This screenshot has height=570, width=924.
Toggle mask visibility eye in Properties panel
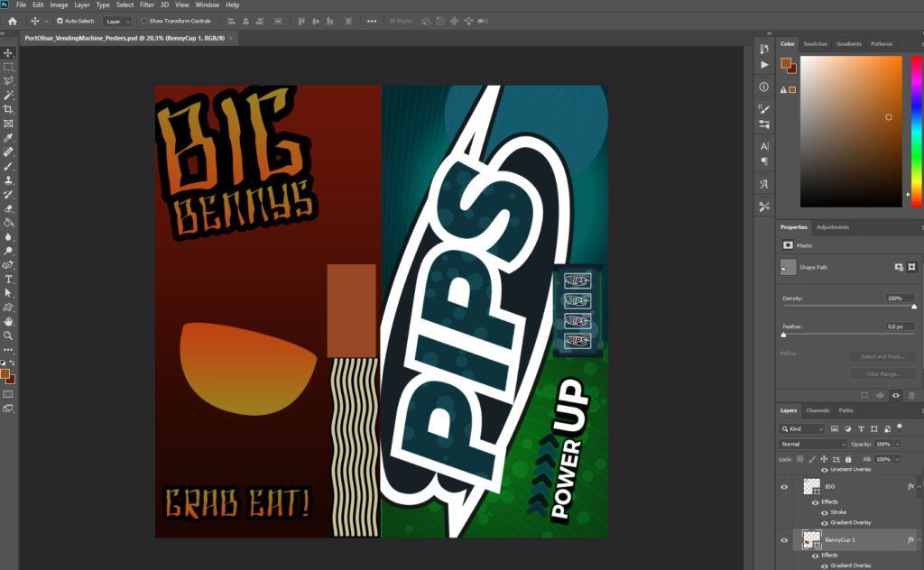click(x=896, y=396)
